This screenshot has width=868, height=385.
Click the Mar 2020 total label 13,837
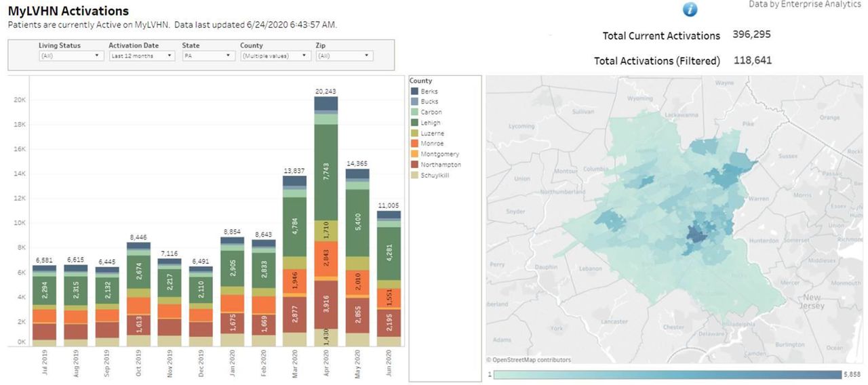pyautogui.click(x=294, y=171)
